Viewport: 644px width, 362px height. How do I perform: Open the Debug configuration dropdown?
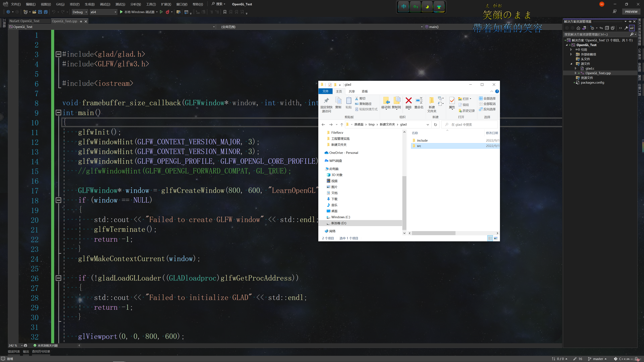[x=80, y=12]
